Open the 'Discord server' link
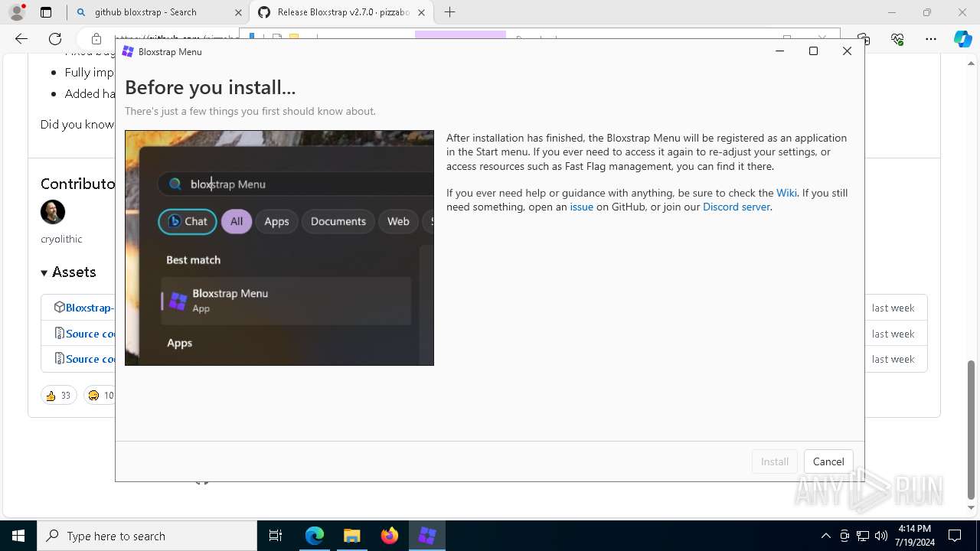 [737, 207]
